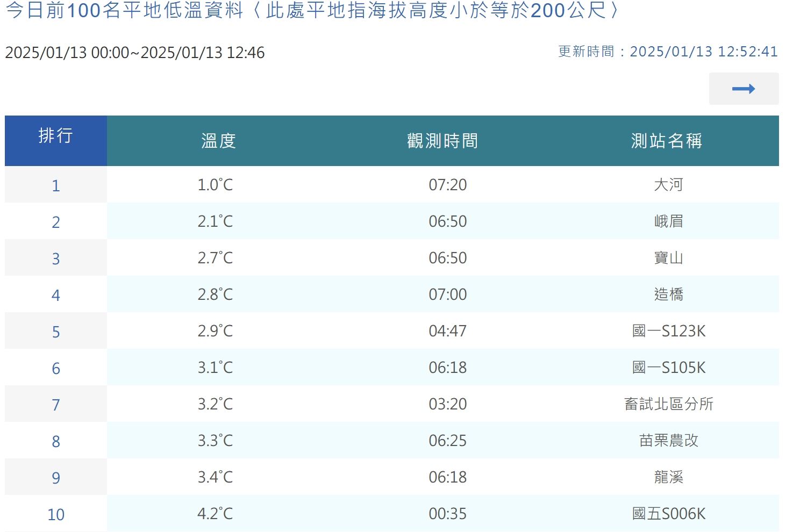Select the station name 國五S006K
Screen dimensions: 786x532
pyautogui.click(x=668, y=514)
